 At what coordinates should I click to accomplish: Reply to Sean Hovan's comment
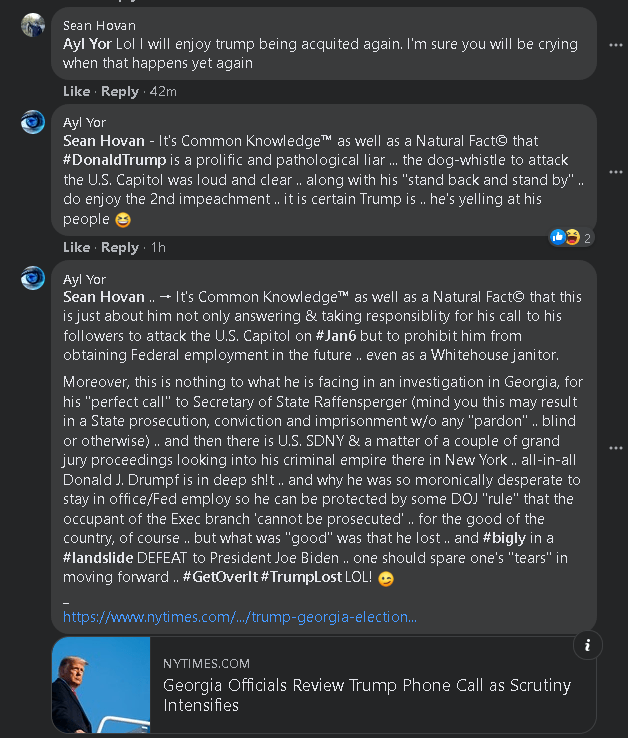(x=120, y=91)
